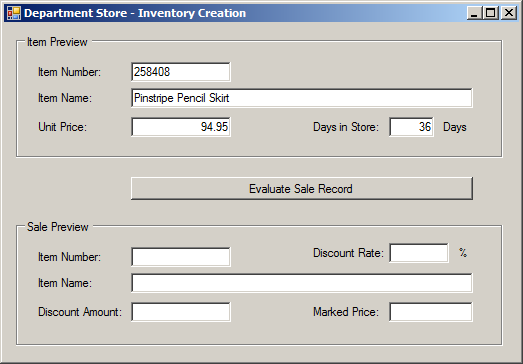Maximize the Inventory Creation window
Image resolution: width=523 pixels, height=364 pixels.
click(x=491, y=13)
